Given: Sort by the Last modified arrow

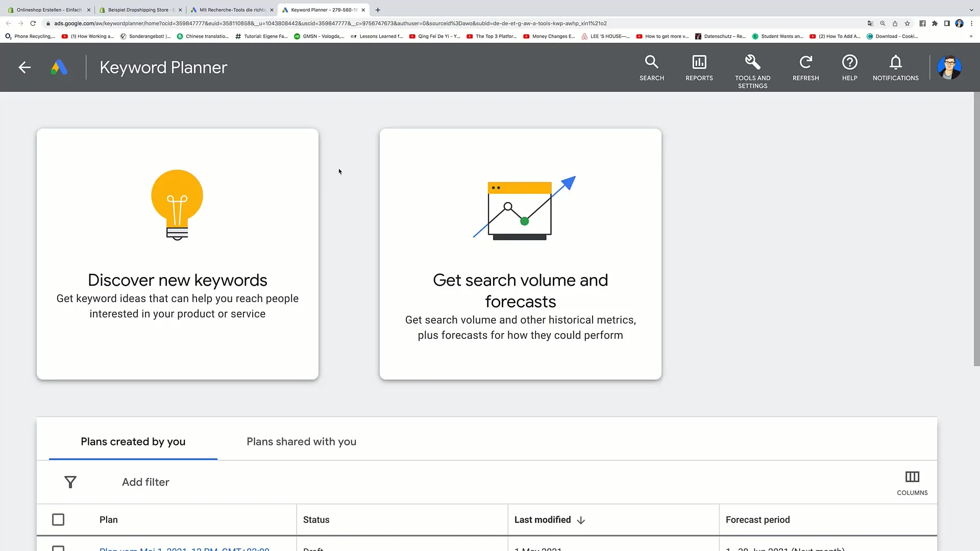Looking at the screenshot, I should click(581, 520).
